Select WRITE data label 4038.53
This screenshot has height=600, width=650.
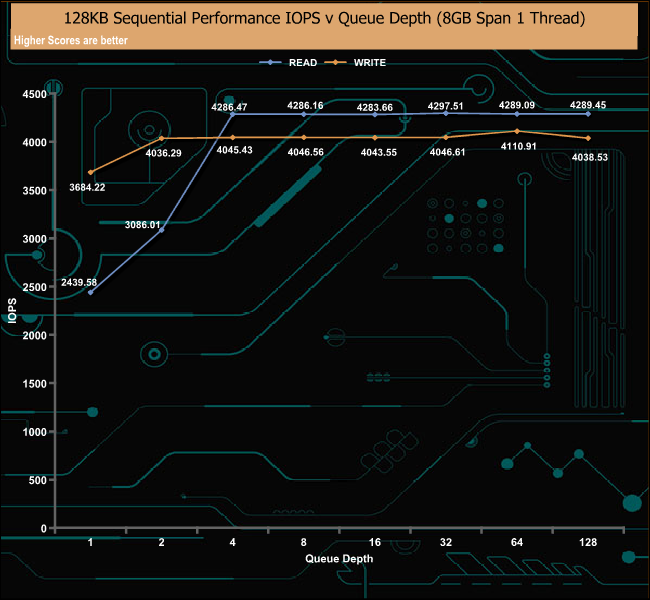point(590,158)
